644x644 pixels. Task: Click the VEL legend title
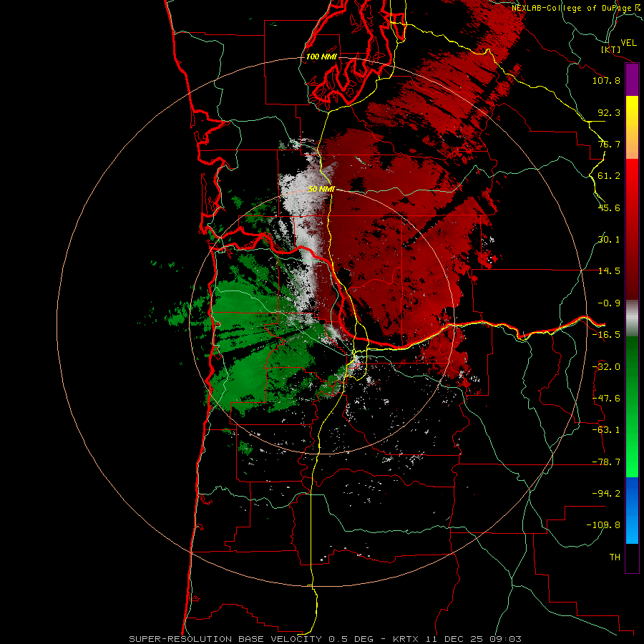point(628,43)
